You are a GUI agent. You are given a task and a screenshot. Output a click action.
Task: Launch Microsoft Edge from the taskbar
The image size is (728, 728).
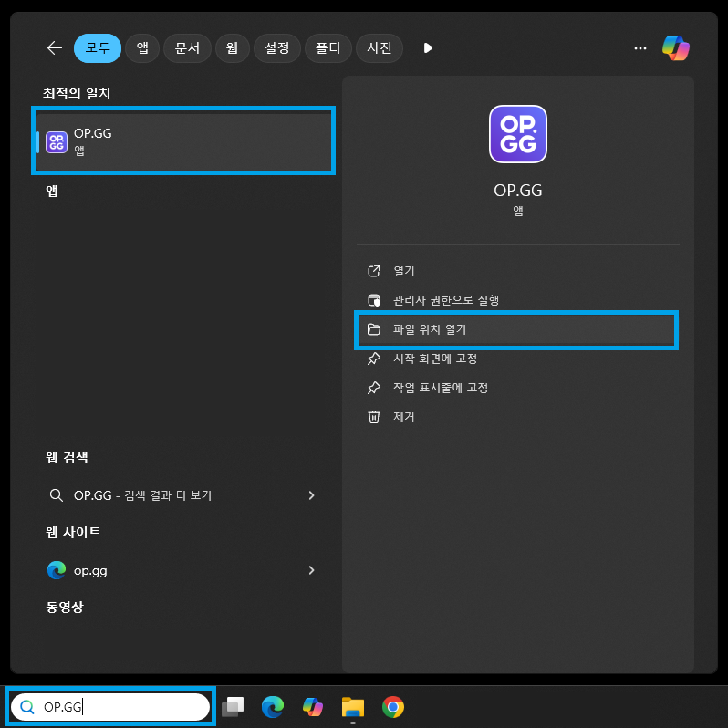273,707
